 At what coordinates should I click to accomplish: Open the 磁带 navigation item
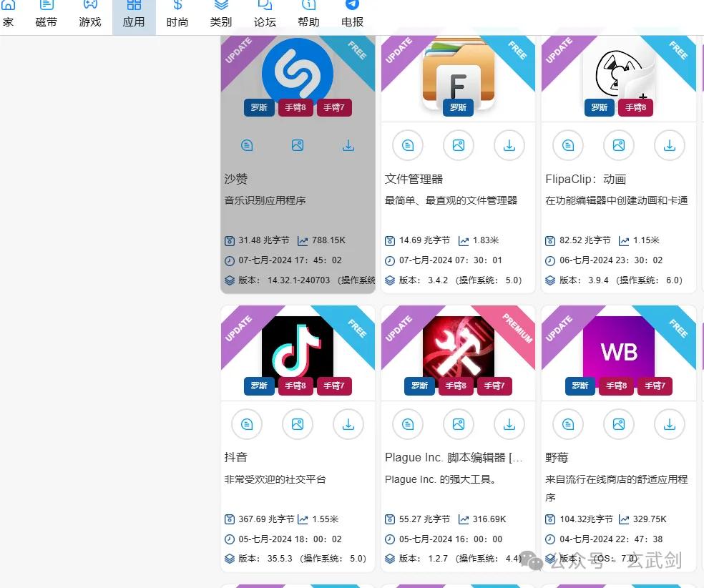tap(47, 15)
